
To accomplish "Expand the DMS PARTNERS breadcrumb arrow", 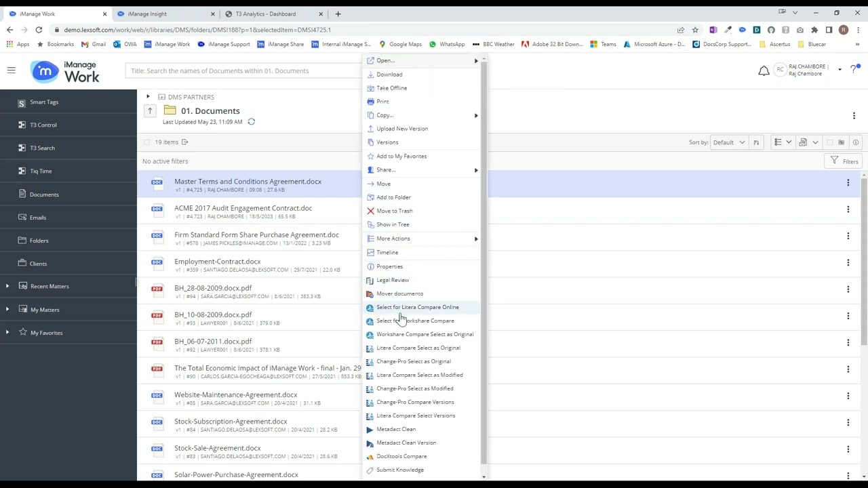I will pos(148,97).
